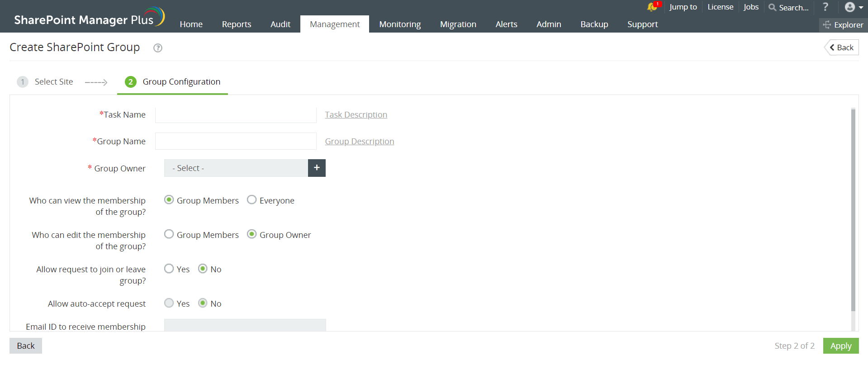Select Group Members for edit membership
The image size is (868, 379).
point(169,234)
